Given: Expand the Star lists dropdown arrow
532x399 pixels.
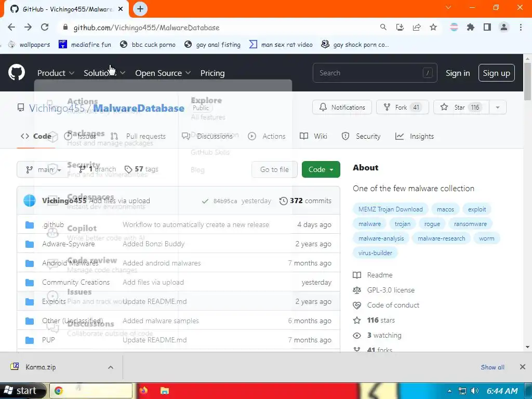Looking at the screenshot, I should [497, 107].
